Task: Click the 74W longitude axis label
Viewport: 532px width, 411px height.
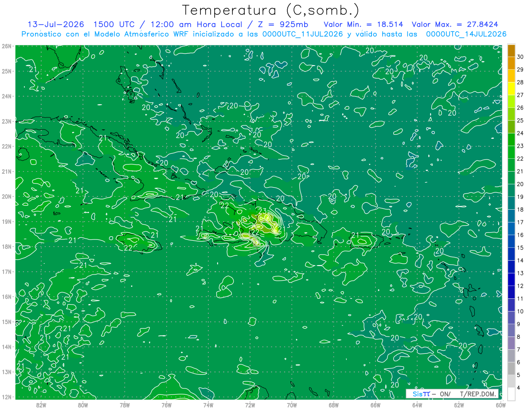Action: tap(208, 405)
